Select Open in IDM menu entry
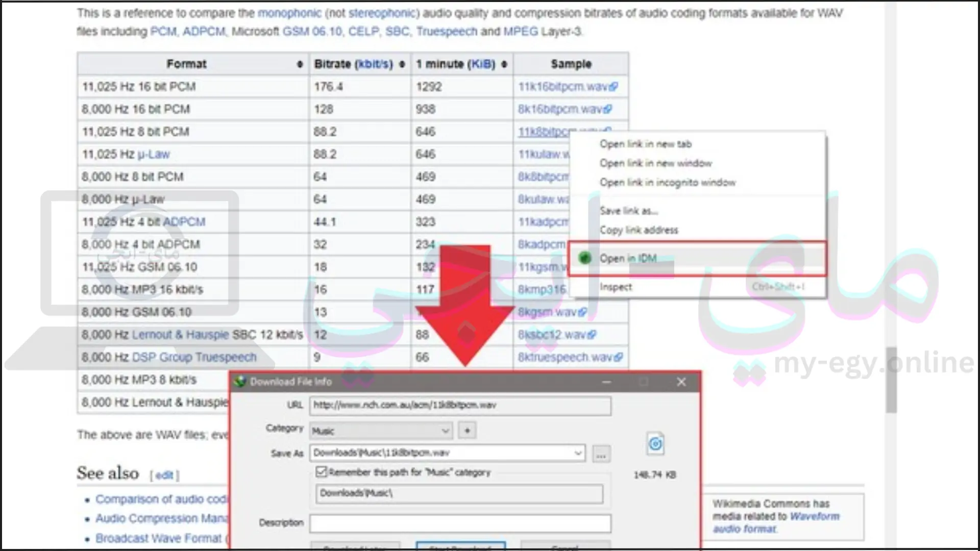 click(697, 258)
